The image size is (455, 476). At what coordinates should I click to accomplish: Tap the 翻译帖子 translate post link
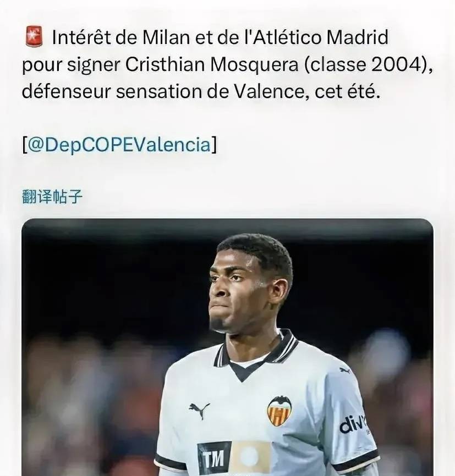coord(52,197)
